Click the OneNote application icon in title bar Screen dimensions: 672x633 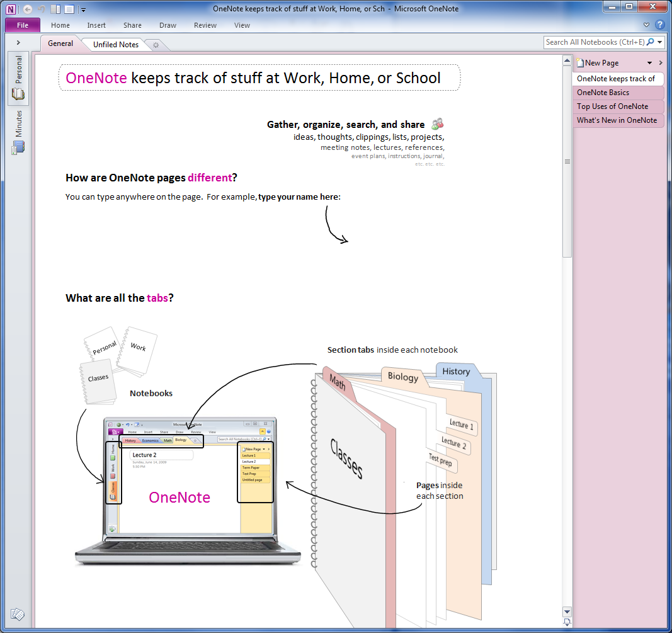11,9
